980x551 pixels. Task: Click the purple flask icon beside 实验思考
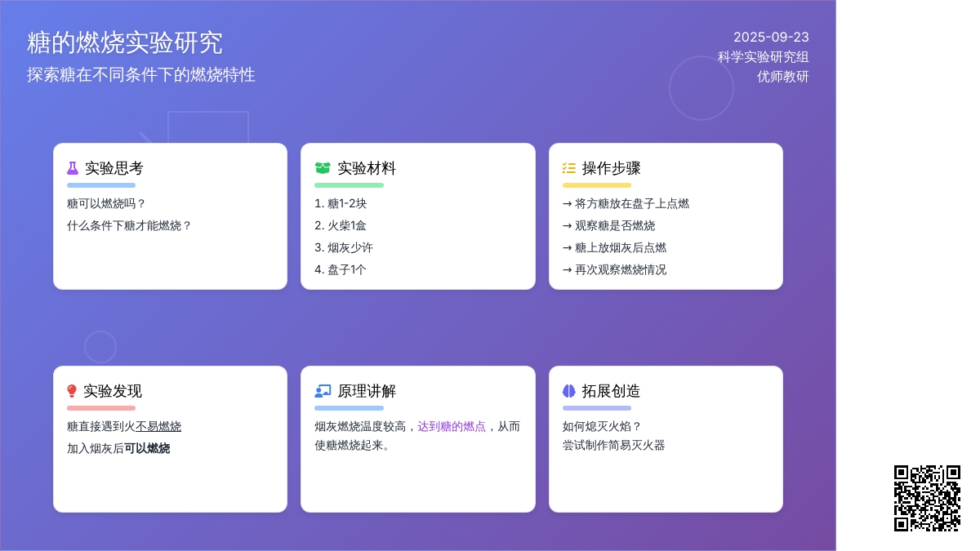pyautogui.click(x=73, y=168)
